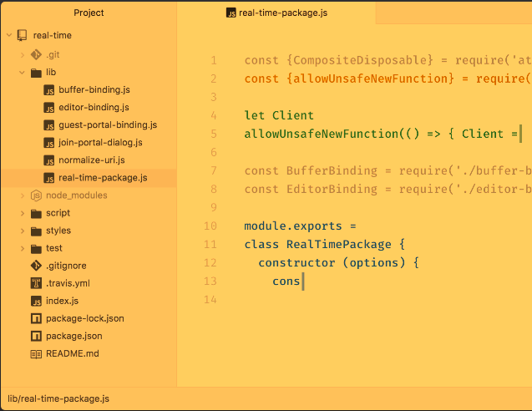Viewport: 532px width, 411px height.
Task: Click the lib/real-time-package.js status bar path
Action: [58, 399]
